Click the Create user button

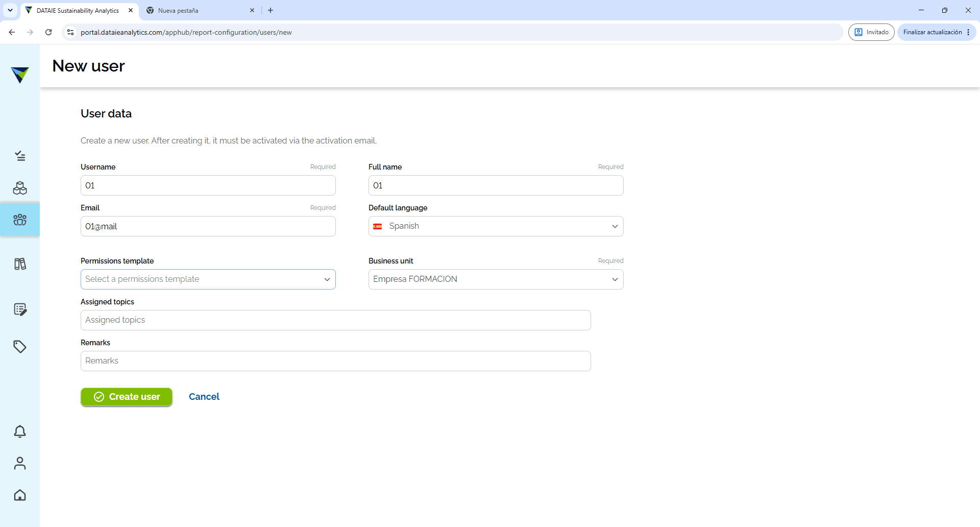click(x=126, y=397)
